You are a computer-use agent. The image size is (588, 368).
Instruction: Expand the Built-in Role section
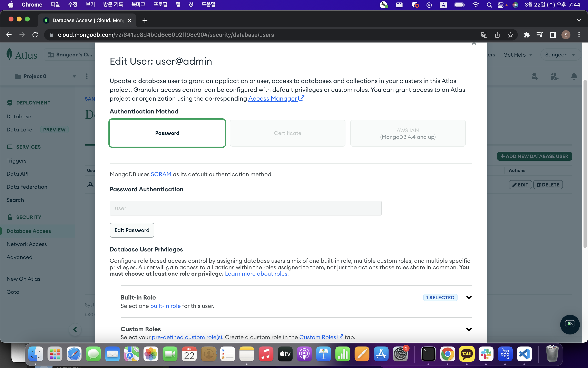(x=469, y=297)
